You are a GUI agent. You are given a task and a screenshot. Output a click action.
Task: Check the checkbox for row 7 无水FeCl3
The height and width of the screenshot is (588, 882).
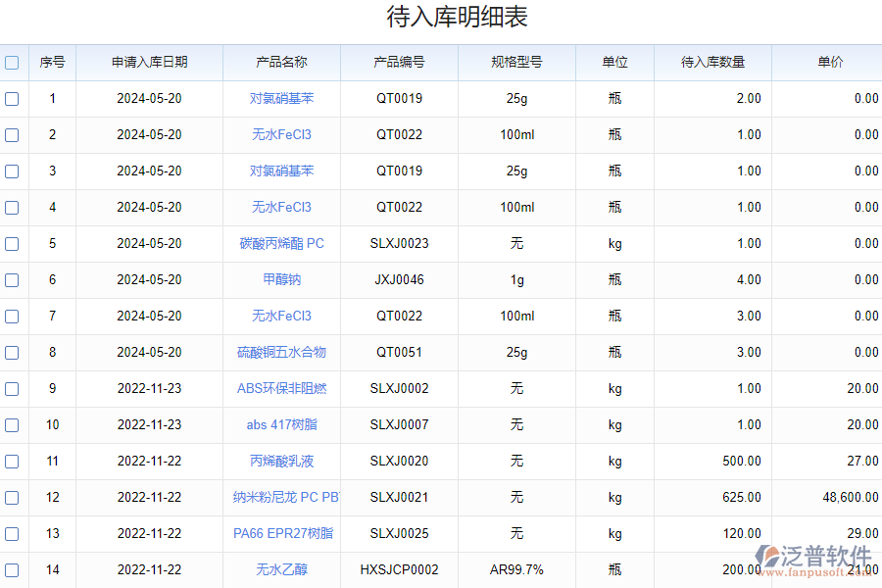[13, 316]
